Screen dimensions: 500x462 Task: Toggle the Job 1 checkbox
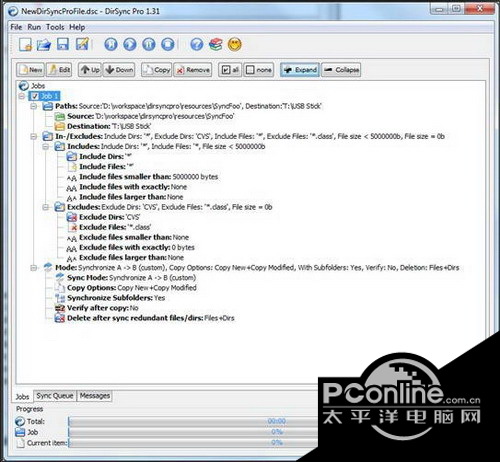tap(35, 96)
